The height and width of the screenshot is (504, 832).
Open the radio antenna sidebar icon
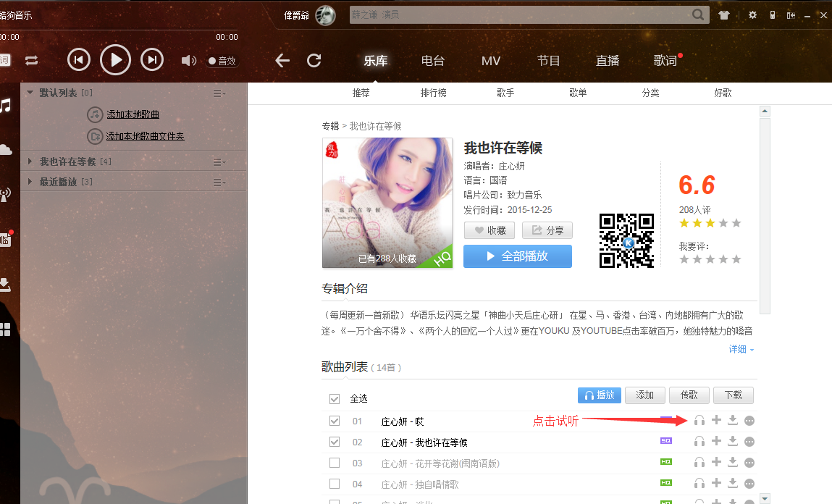(5, 195)
